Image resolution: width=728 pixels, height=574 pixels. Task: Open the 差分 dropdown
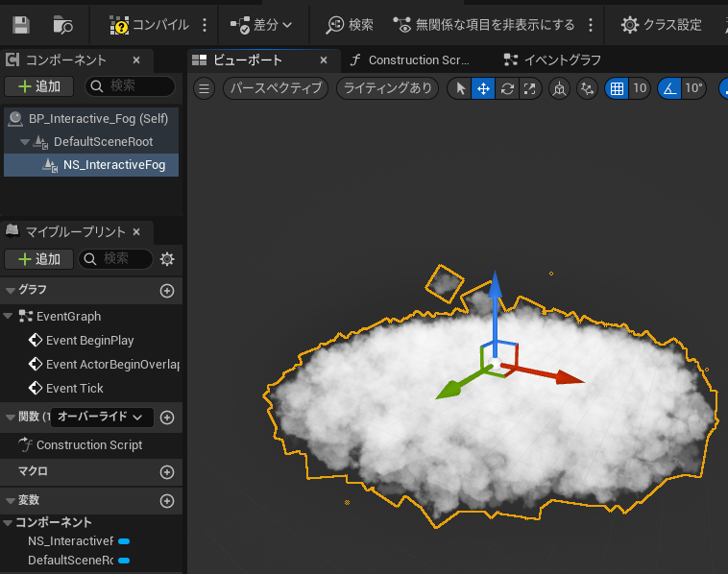point(262,25)
